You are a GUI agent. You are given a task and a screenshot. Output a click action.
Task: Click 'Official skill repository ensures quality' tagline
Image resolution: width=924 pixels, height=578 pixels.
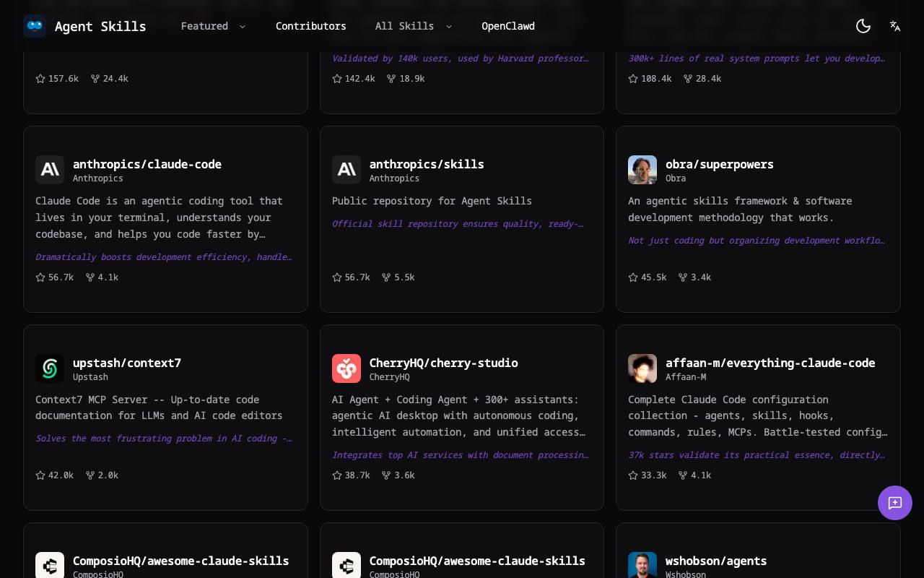tap(458, 224)
